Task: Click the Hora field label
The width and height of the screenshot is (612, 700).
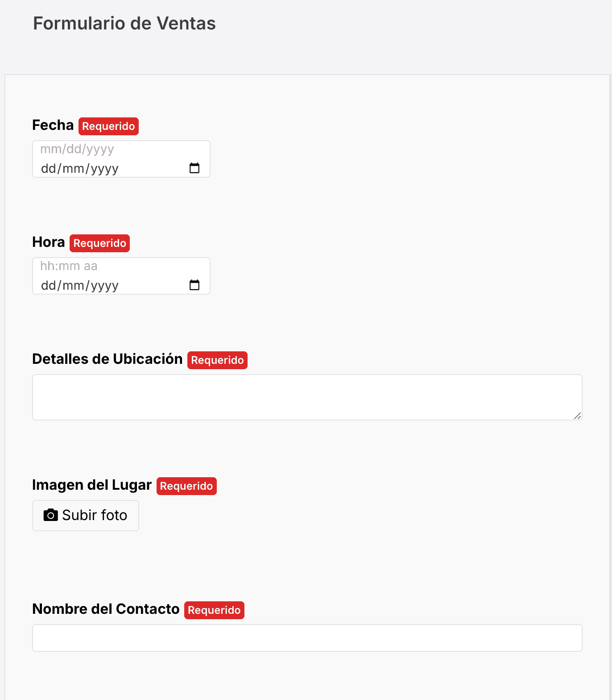Action: [48, 242]
